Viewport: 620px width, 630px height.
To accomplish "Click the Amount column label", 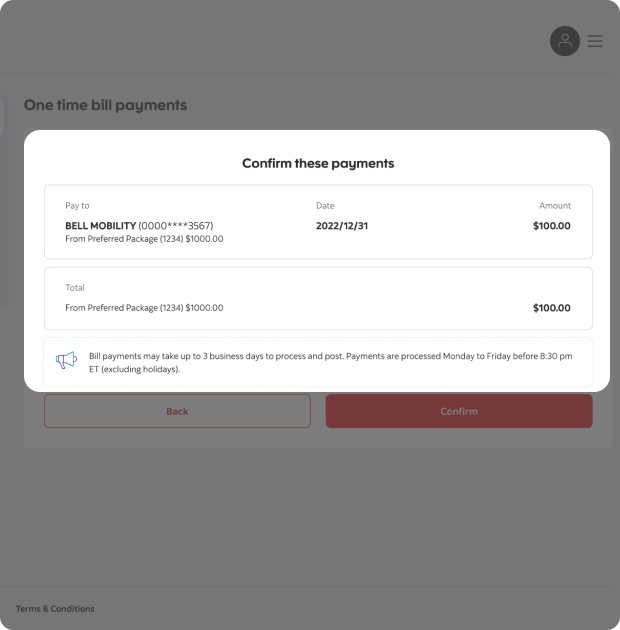I will [x=555, y=206].
